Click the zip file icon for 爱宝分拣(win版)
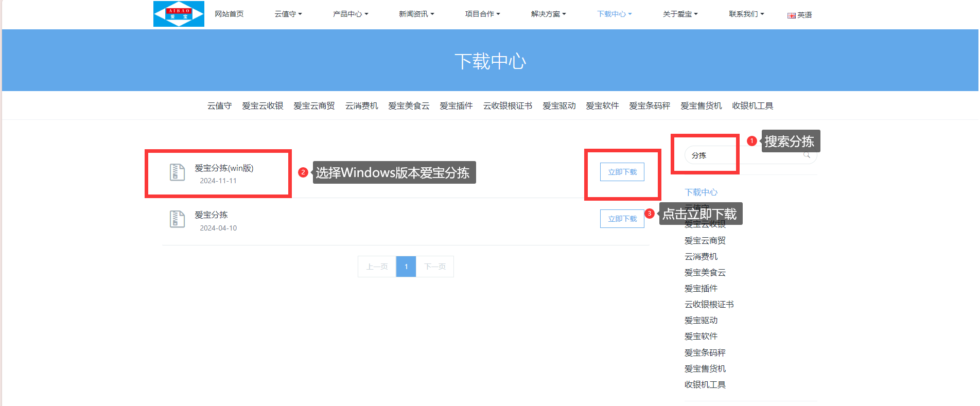Image resolution: width=980 pixels, height=406 pixels. 177,172
